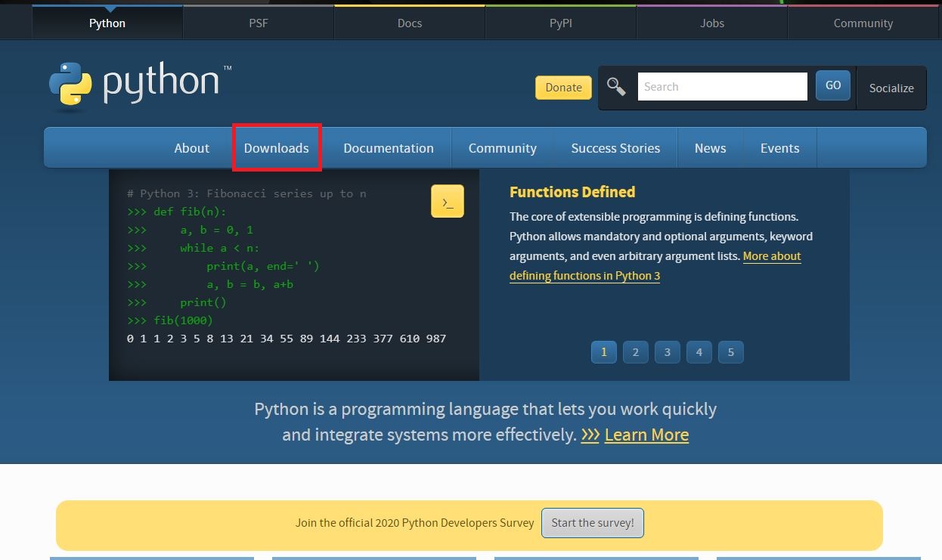The height and width of the screenshot is (560, 942).
Task: Switch to the Docs top tab
Action: (x=410, y=23)
